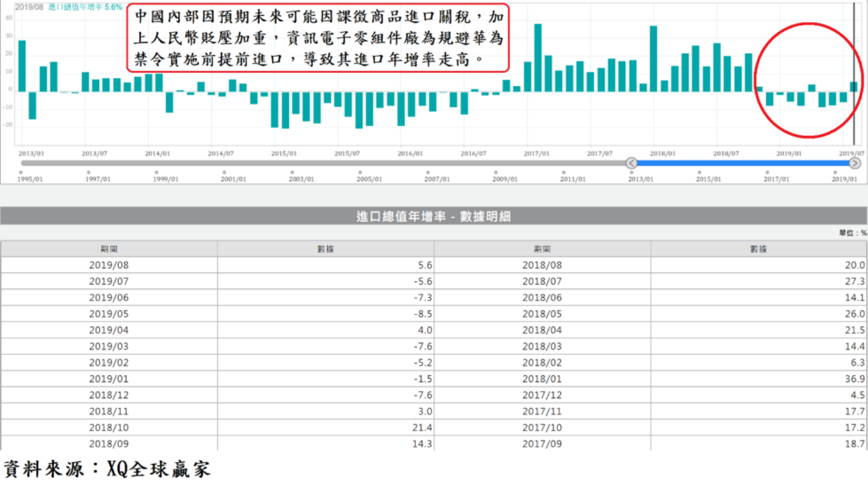Choose the 2009/01 timeline marker
Image resolution: width=868 pixels, height=485 pixels.
[496, 172]
